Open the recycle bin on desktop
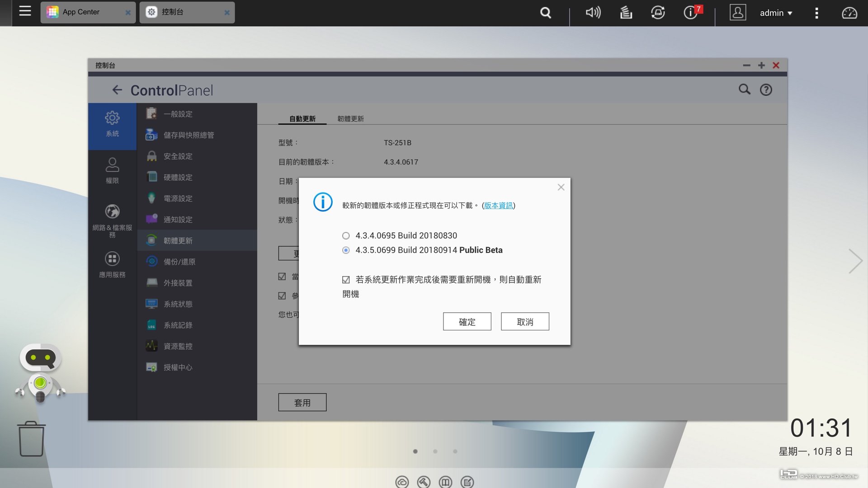 [x=31, y=439]
